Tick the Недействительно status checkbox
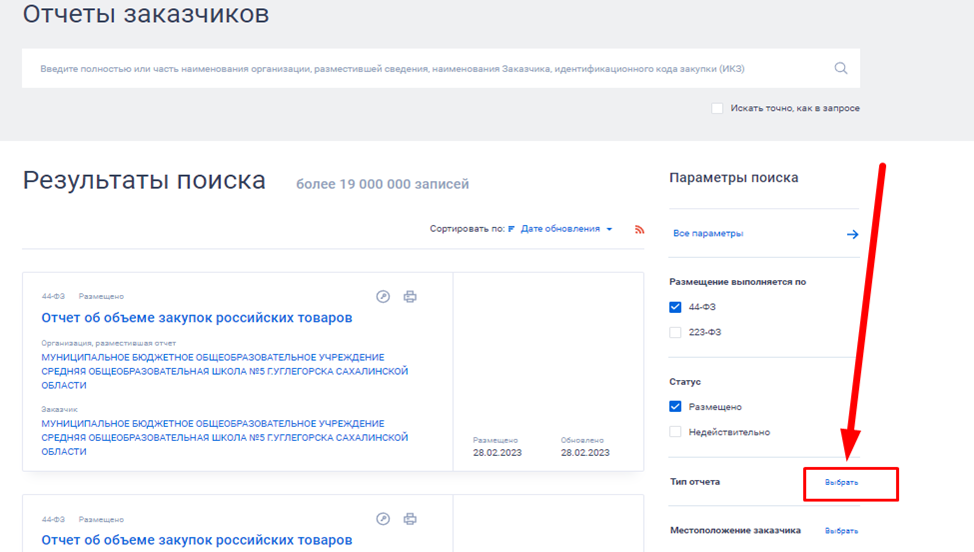 pos(675,432)
